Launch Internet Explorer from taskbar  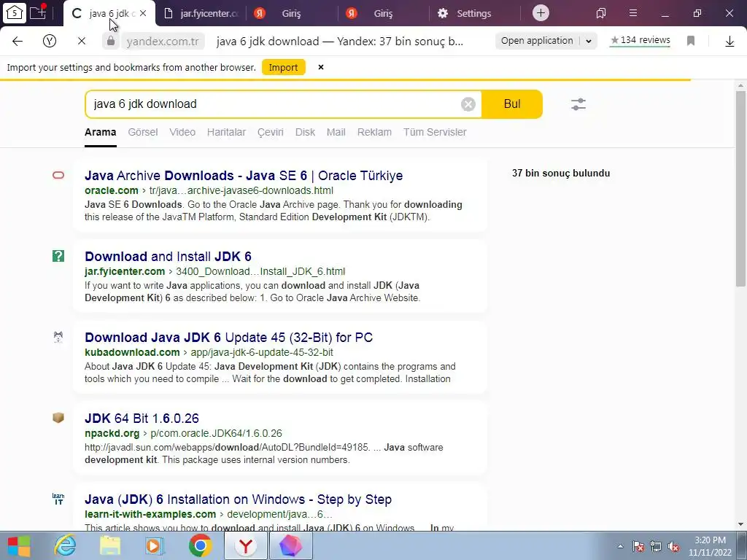[65, 545]
